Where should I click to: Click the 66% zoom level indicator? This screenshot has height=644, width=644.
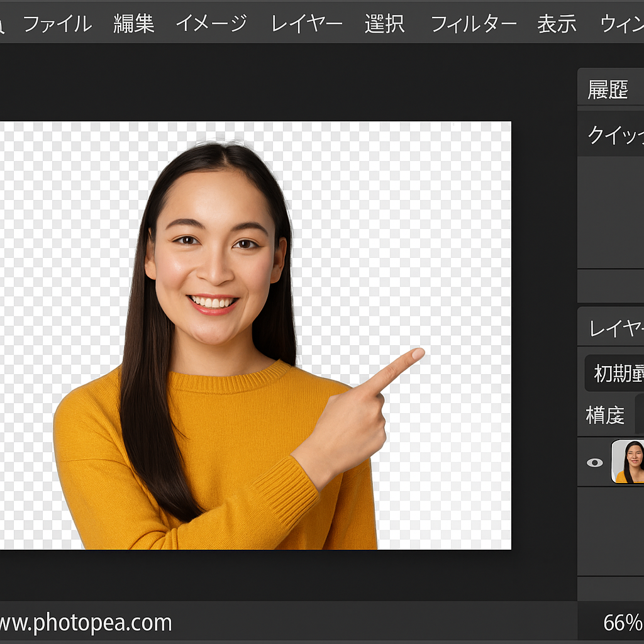pos(621,623)
